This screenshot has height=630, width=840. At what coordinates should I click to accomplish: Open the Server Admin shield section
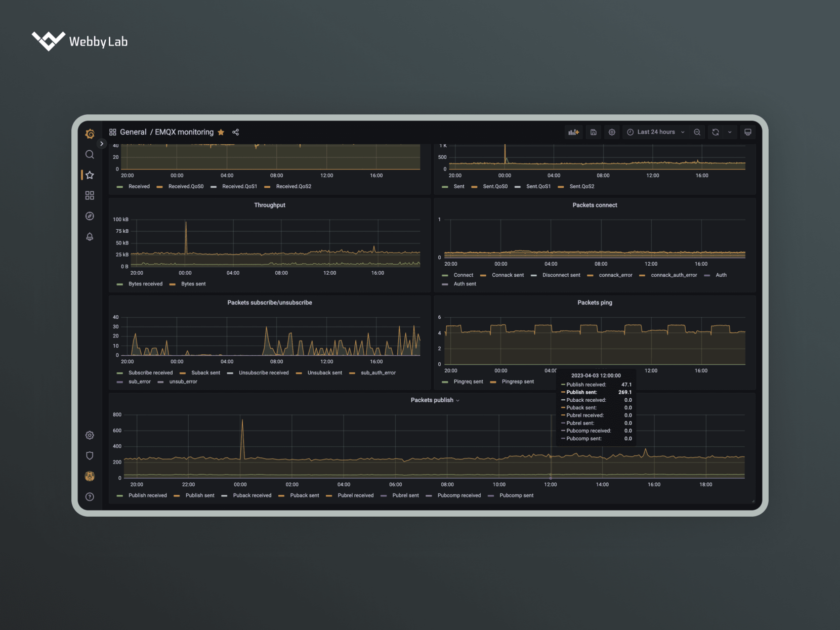click(90, 455)
